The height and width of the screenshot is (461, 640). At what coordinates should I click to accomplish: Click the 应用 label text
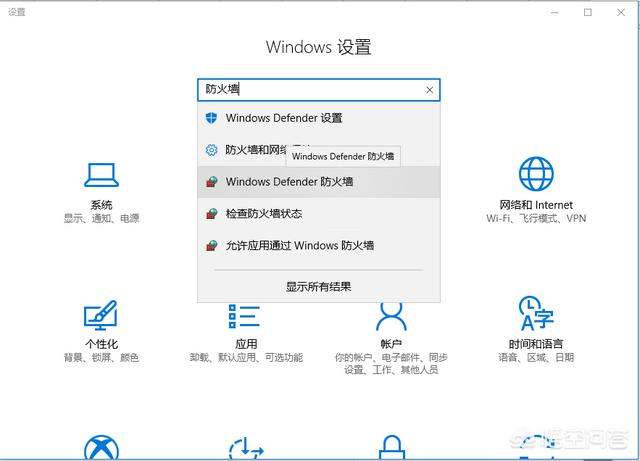coord(246,344)
